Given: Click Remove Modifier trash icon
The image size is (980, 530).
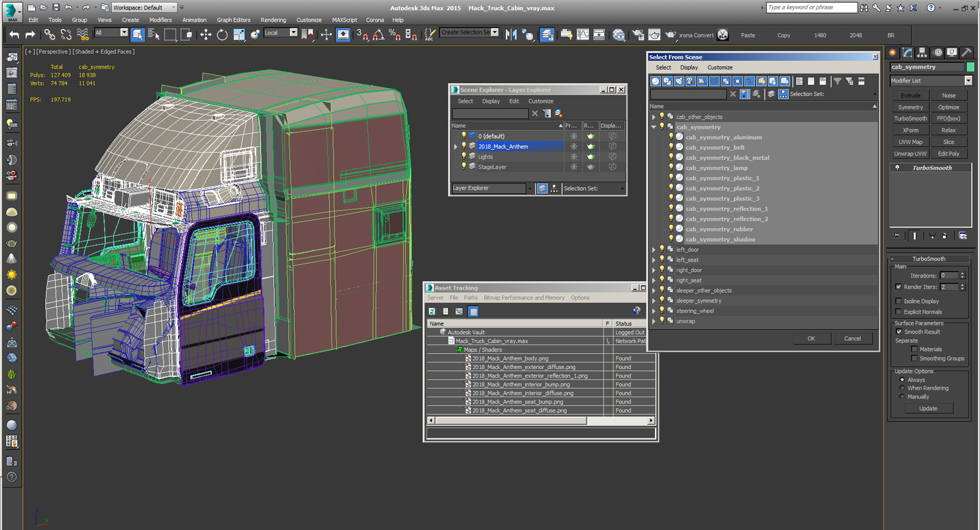Looking at the screenshot, I should pos(946,235).
